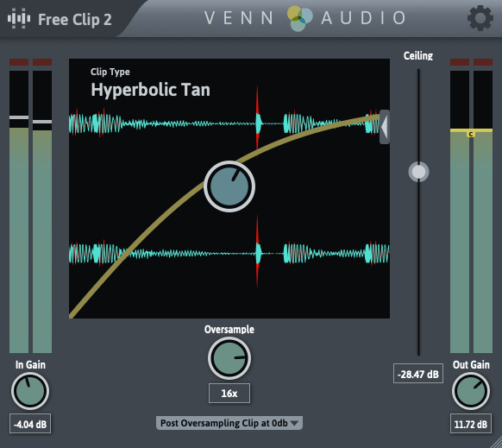Click the waveform collapse arrow handle
Image resolution: width=502 pixels, height=448 pixels.
point(385,127)
